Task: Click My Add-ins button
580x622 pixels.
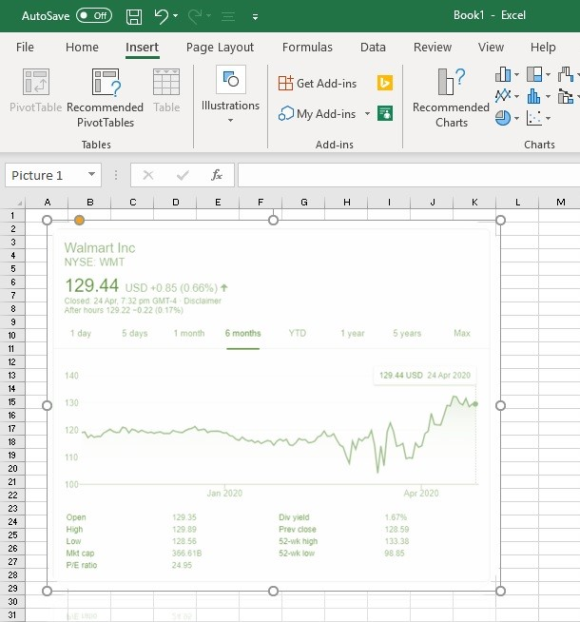Action: coord(317,114)
